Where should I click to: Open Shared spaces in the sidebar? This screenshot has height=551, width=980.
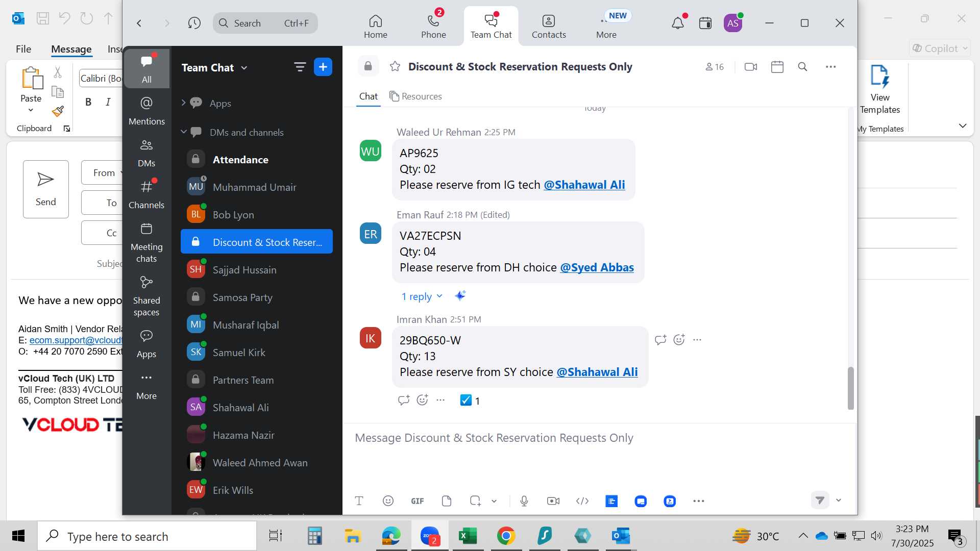(x=146, y=296)
